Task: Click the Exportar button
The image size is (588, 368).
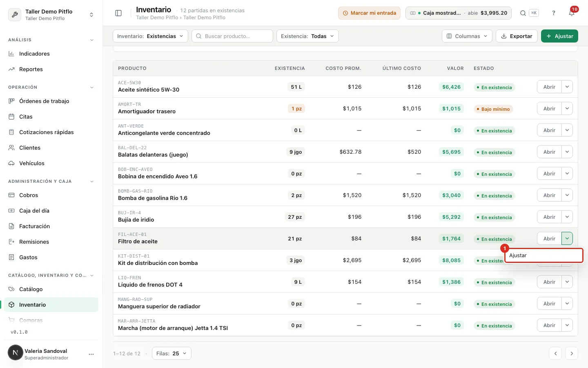Action: pyautogui.click(x=517, y=36)
